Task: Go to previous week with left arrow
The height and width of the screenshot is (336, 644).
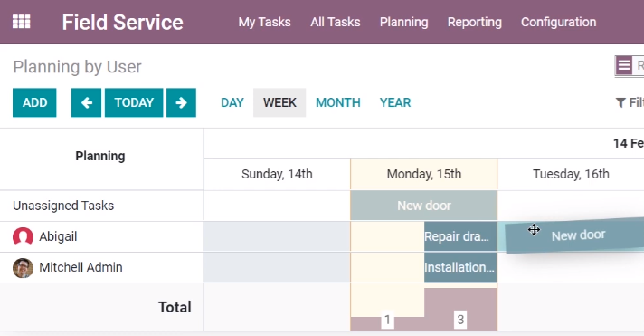Action: 86,102
